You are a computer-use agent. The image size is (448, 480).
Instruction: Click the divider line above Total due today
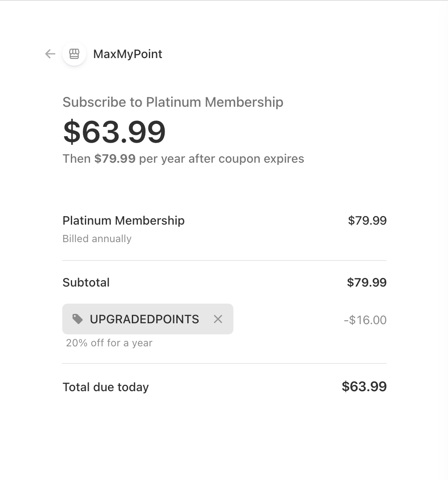tap(224, 363)
